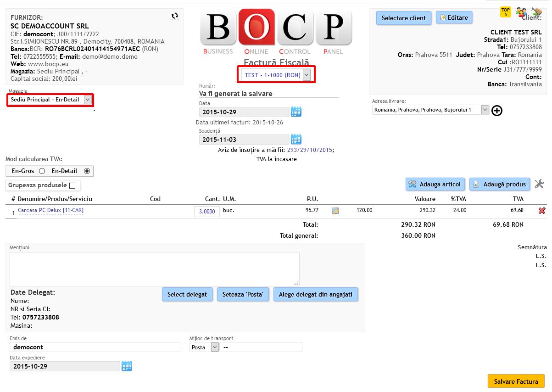Screen dimensions: 552x392
Task: Open the wrench and screwdriver settings icon
Action: click(x=540, y=184)
